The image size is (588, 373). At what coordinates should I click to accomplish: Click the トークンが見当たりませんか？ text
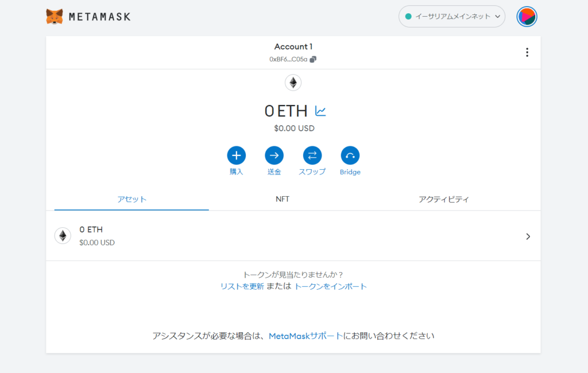pos(293,274)
